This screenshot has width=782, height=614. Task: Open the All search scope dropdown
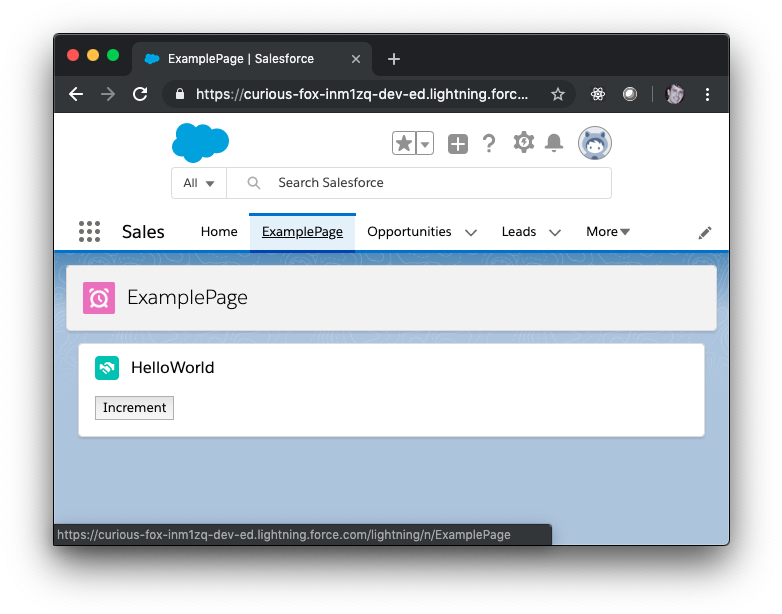198,183
